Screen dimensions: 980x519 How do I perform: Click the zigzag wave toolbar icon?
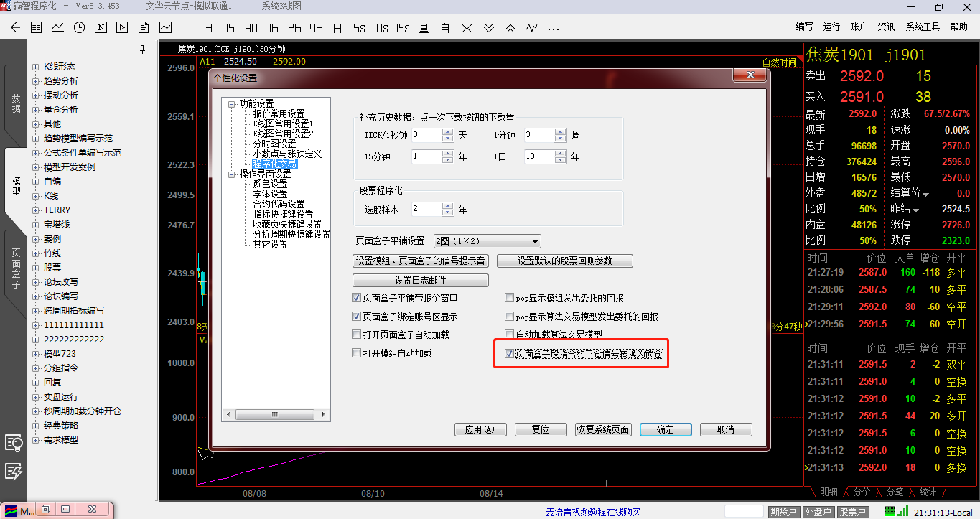click(x=532, y=28)
